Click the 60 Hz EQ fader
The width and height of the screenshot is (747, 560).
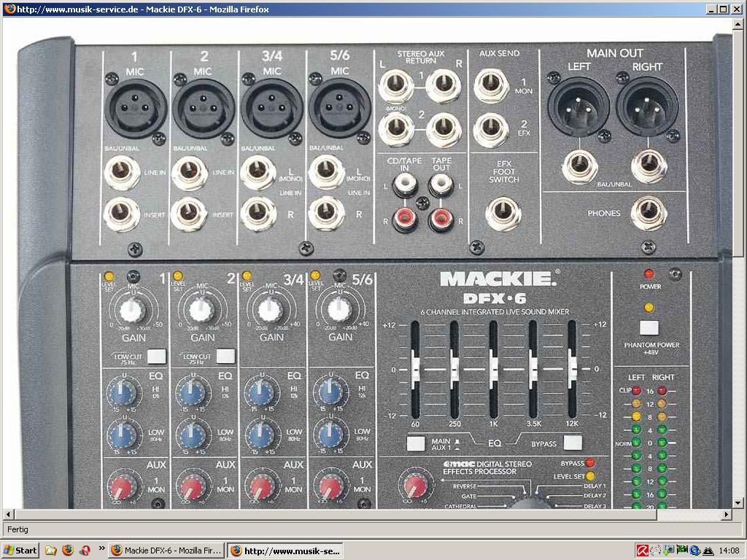(415, 368)
